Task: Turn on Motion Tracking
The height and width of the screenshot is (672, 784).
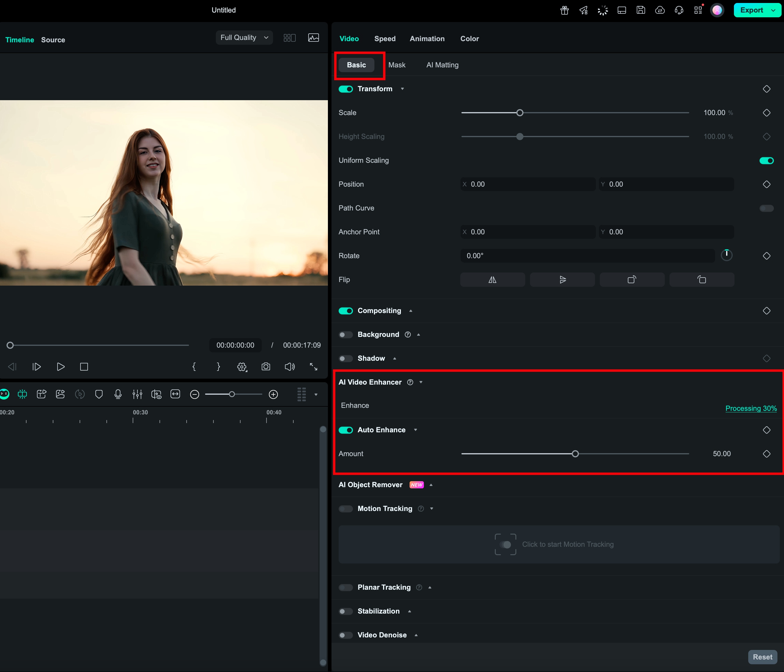Action: (345, 509)
